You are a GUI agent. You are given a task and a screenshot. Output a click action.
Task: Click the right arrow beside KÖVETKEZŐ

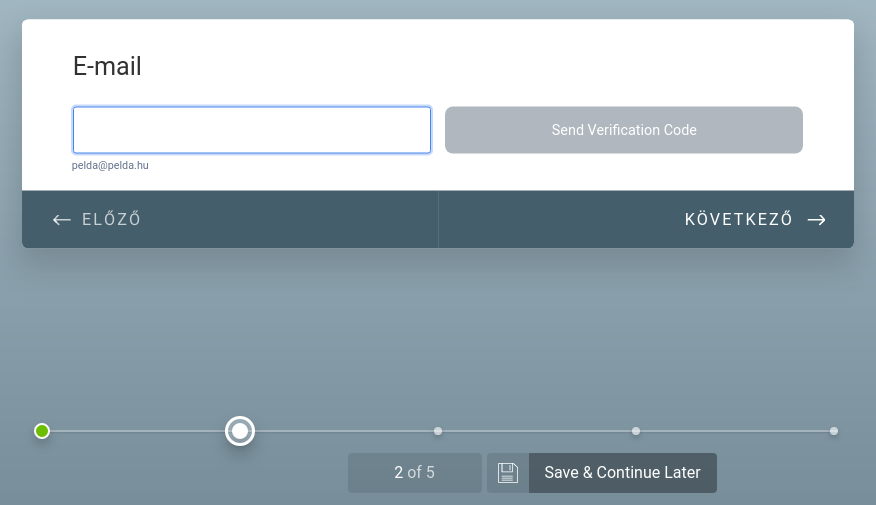(x=816, y=220)
